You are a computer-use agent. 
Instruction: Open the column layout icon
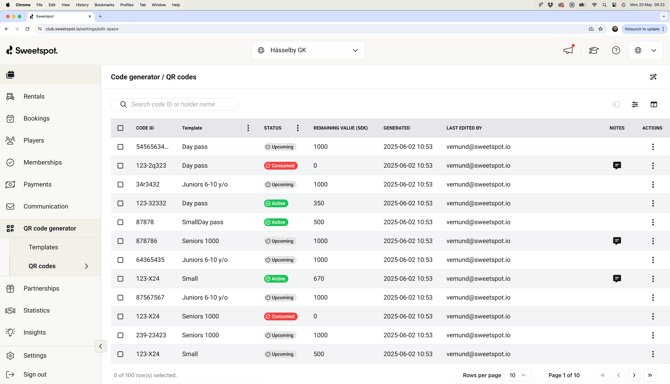click(654, 104)
